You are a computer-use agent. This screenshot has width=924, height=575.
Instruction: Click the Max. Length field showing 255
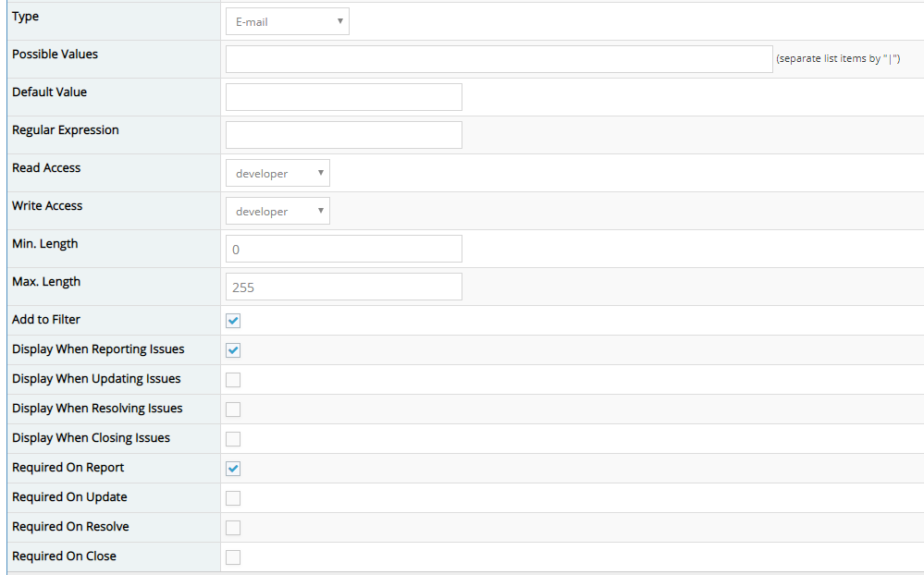click(343, 287)
